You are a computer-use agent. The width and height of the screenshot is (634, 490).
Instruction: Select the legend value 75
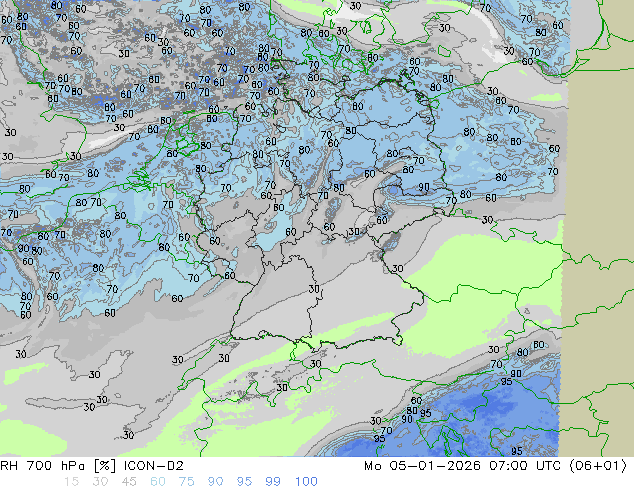point(186,482)
